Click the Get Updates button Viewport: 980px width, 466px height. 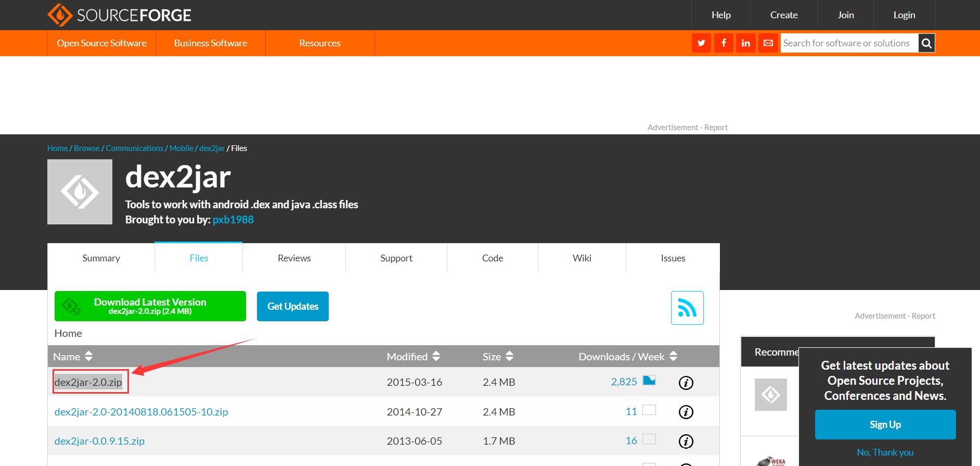(293, 307)
